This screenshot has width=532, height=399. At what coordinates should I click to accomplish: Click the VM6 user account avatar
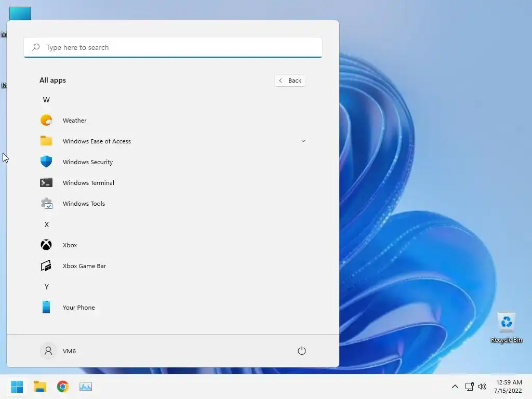point(48,351)
